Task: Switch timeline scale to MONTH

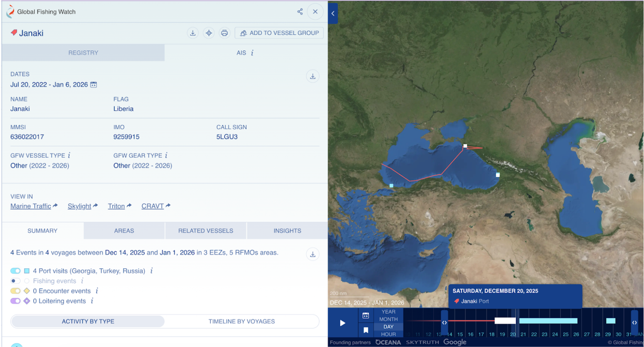Action: 388,320
